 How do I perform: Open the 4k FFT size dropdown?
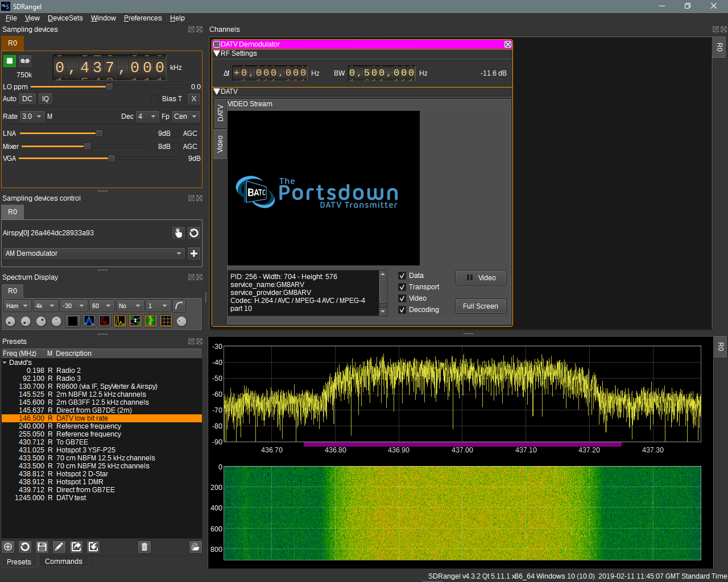[45, 306]
